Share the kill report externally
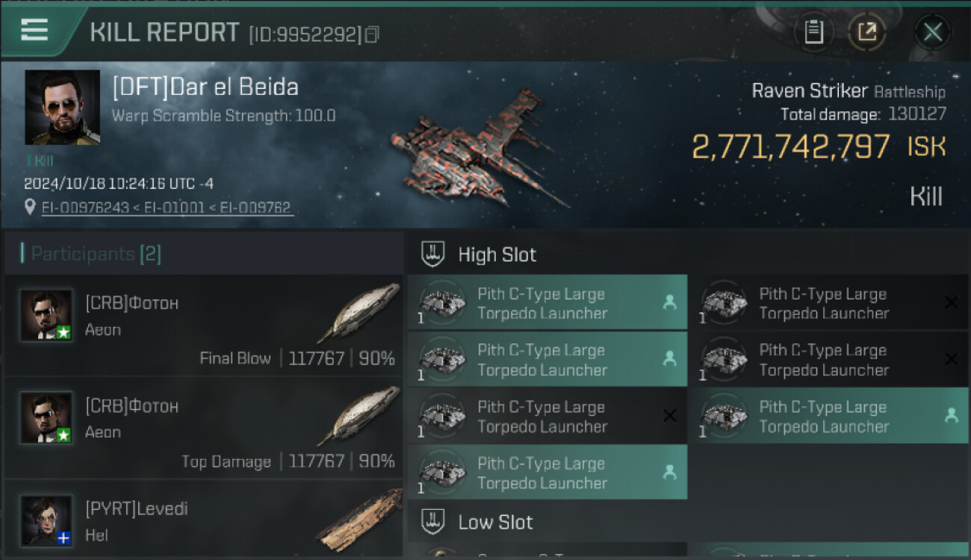Image resolution: width=971 pixels, height=560 pixels. 867,32
